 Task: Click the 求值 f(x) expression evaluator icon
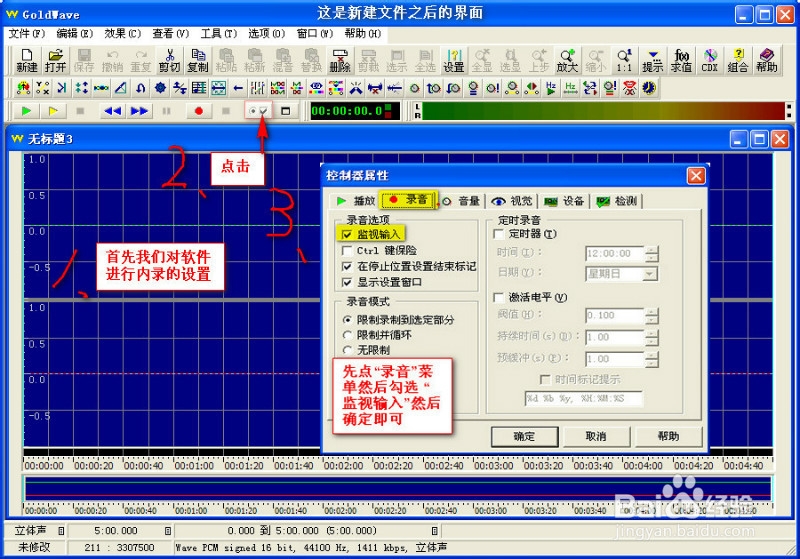(681, 60)
